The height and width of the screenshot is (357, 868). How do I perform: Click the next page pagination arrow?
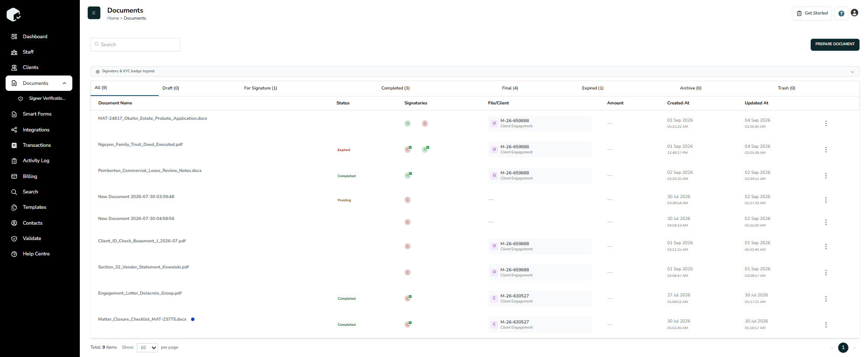point(854,348)
